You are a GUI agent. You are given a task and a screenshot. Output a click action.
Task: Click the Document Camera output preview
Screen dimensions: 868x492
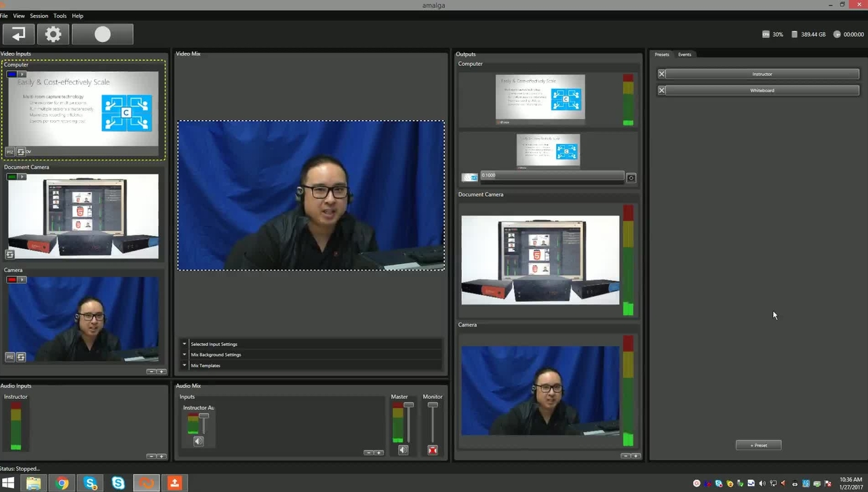(540, 260)
